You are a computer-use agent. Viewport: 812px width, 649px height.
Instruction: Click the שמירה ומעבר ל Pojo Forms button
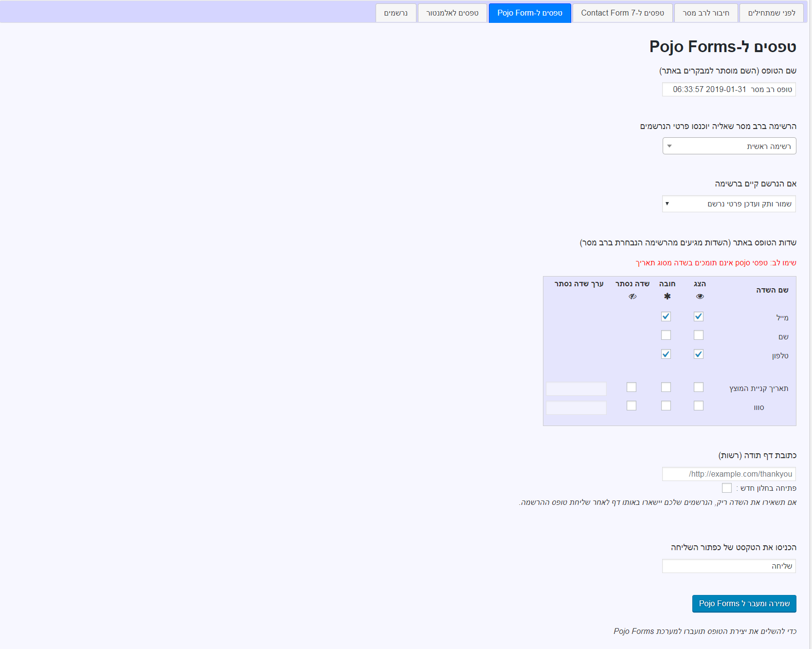pyautogui.click(x=744, y=604)
